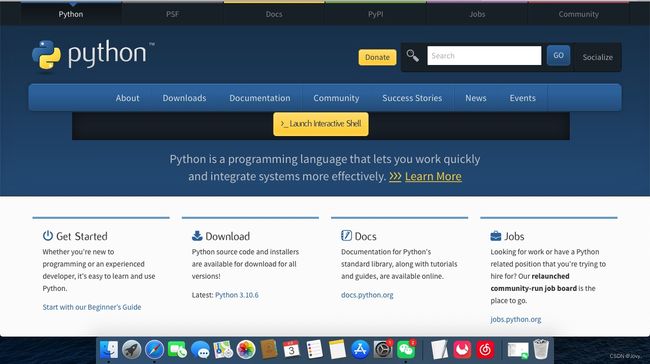This screenshot has width=650, height=364.
Task: Open the About navigation menu
Action: pyautogui.click(x=128, y=98)
